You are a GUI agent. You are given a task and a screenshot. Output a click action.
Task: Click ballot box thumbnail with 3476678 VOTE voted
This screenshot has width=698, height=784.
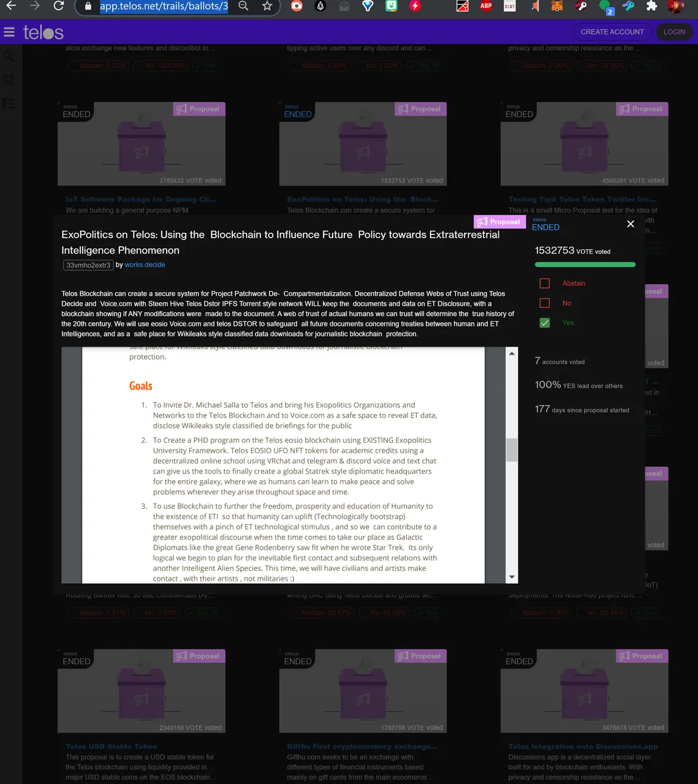[584, 691]
